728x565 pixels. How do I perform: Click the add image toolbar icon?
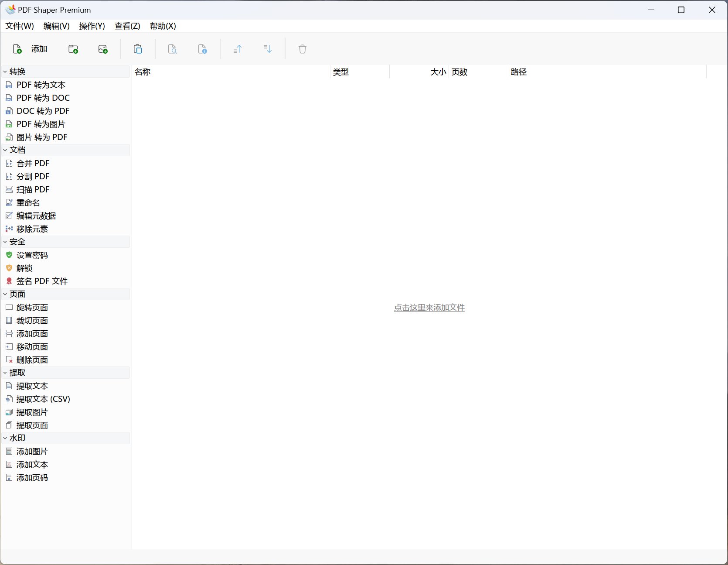(103, 49)
